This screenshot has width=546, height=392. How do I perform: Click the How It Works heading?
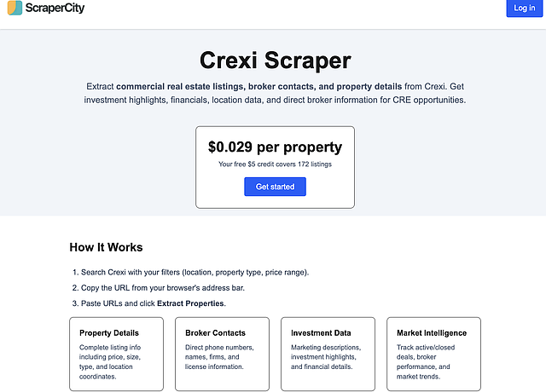pos(106,248)
